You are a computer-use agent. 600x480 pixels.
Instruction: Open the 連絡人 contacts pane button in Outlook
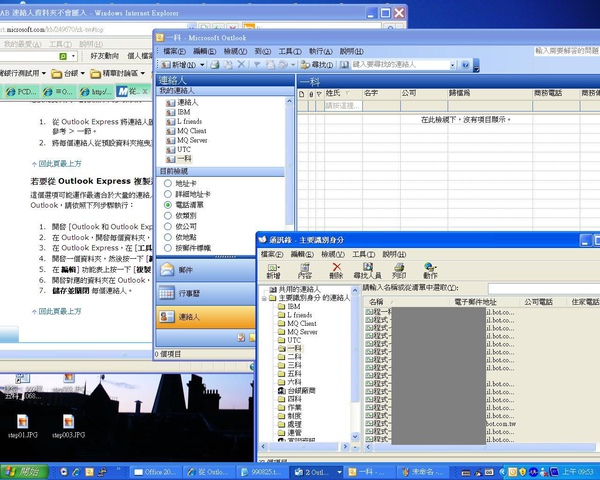pyautogui.click(x=205, y=317)
